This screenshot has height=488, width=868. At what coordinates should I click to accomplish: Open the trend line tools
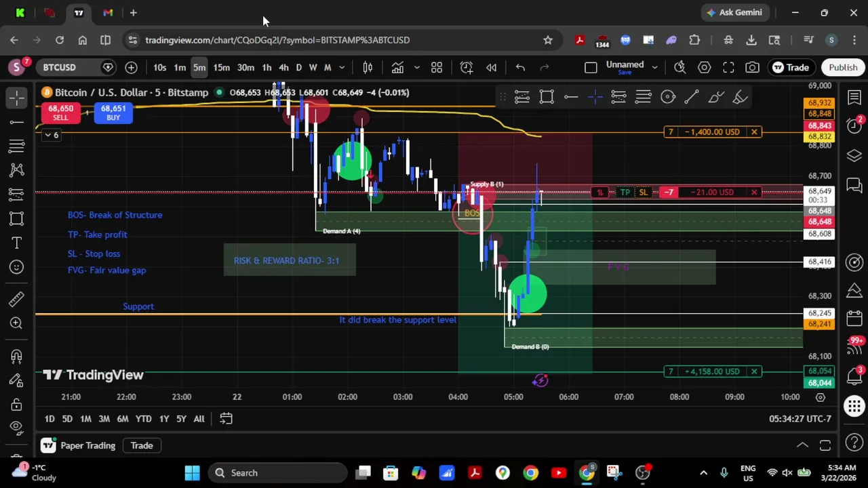tap(17, 122)
